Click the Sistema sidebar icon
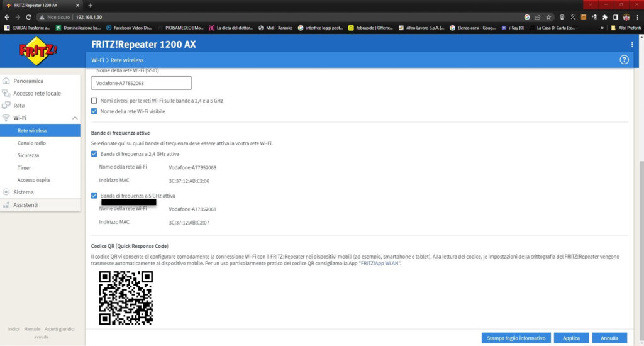The height and width of the screenshot is (346, 644). [6, 192]
